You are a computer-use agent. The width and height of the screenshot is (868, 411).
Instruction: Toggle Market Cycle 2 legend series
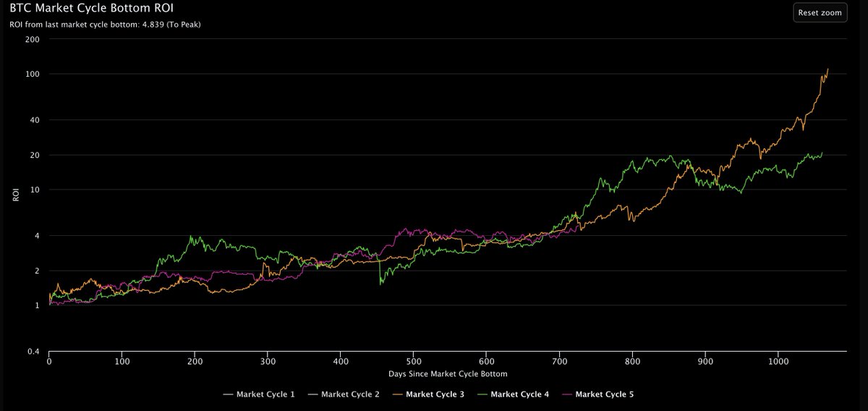[x=344, y=394]
